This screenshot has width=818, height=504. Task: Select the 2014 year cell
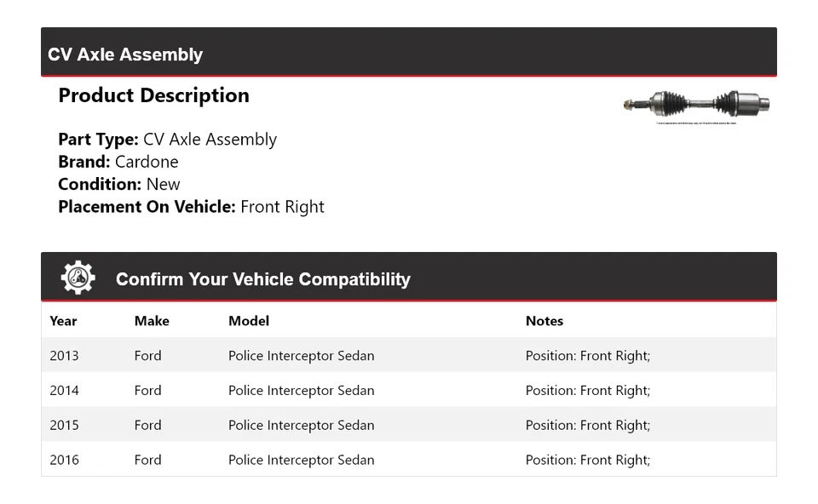64,391
